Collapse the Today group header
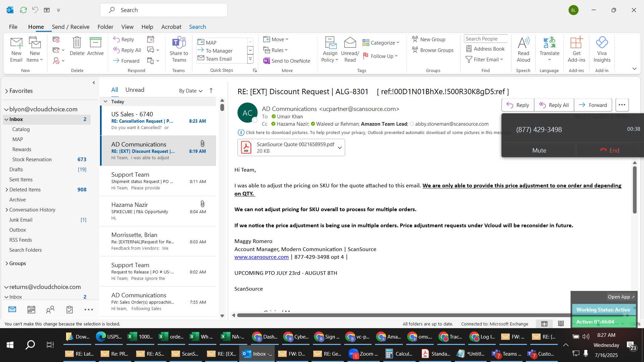This screenshot has height=362, width=644. tap(105, 102)
